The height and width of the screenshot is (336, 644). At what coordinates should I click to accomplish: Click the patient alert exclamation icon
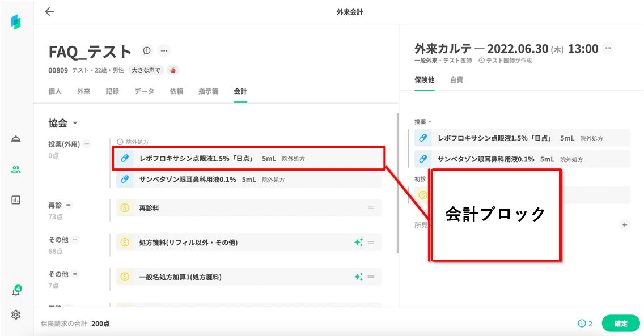[x=147, y=50]
